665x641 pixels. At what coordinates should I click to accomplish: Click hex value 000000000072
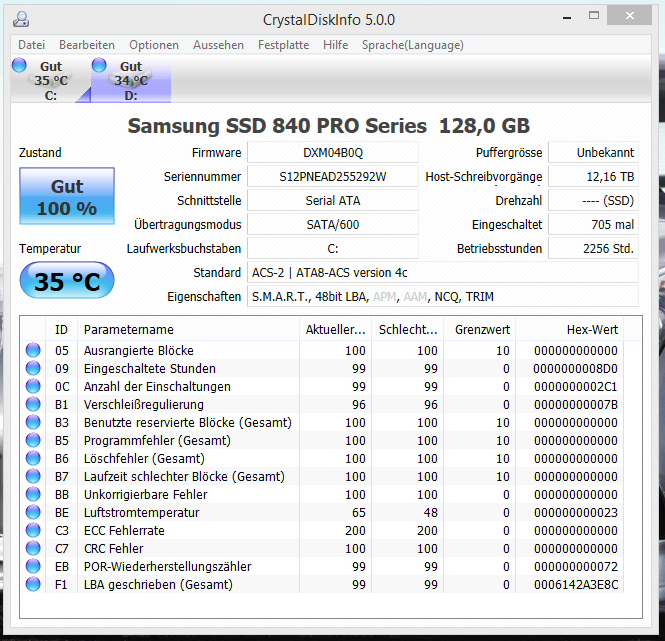(576, 566)
